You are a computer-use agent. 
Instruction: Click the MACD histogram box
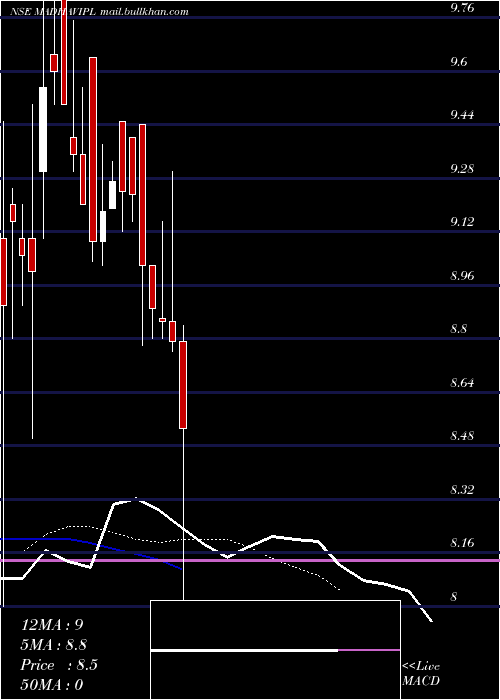click(275, 650)
